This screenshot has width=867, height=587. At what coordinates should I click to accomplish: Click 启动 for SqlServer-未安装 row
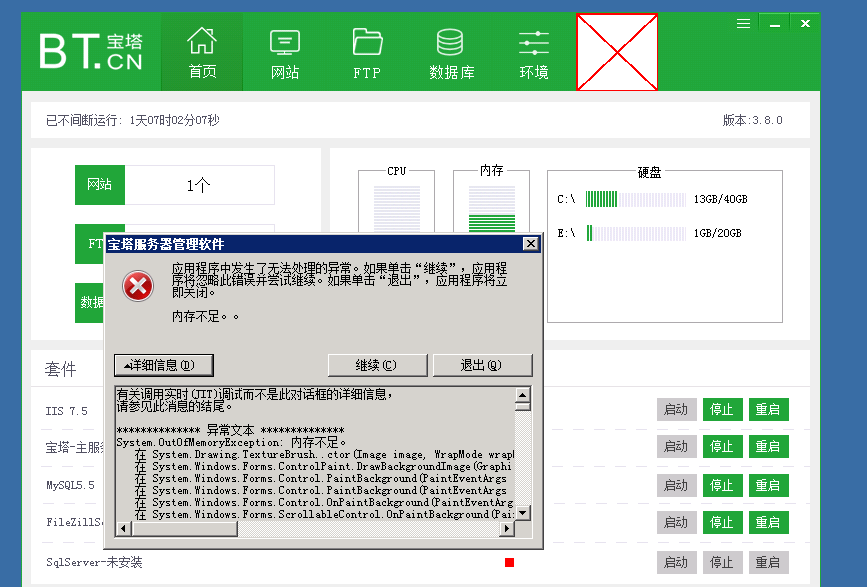676,563
